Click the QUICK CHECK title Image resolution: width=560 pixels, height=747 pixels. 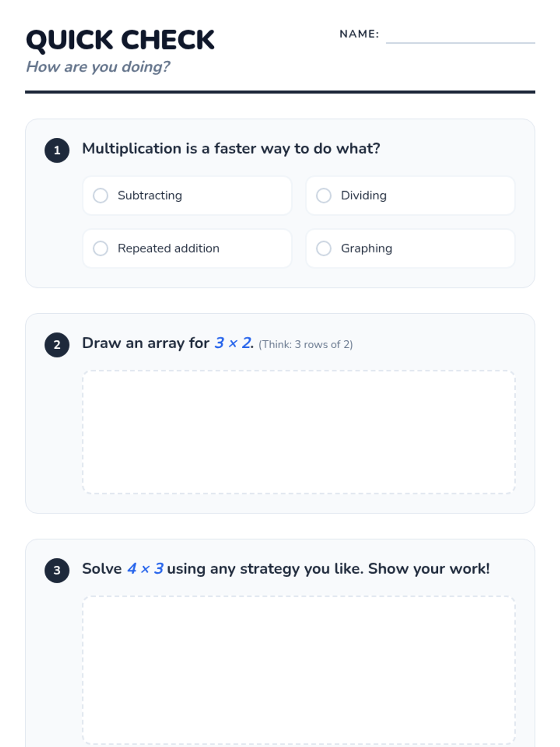[x=120, y=40]
